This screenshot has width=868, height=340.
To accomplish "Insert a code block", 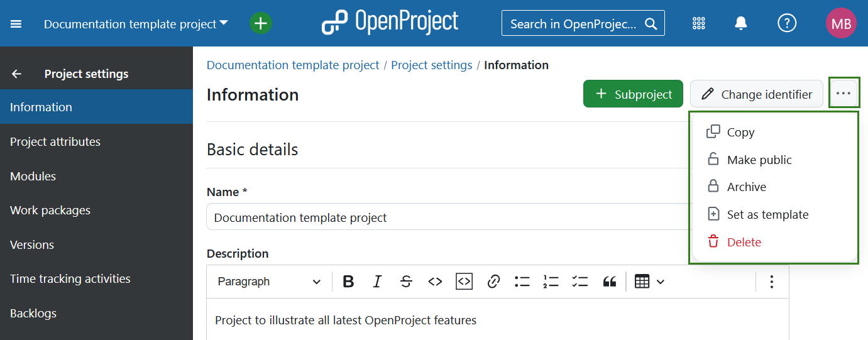I will [x=464, y=282].
